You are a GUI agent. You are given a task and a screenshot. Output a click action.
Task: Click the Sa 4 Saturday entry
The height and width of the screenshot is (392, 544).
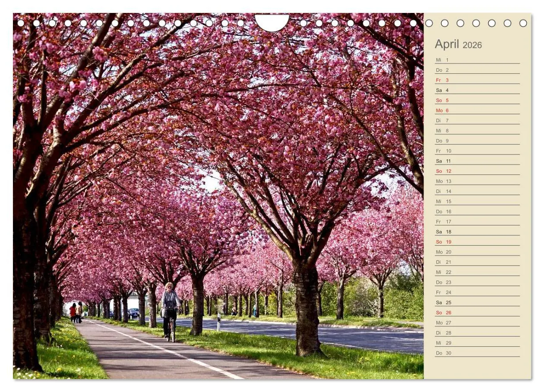click(x=443, y=90)
